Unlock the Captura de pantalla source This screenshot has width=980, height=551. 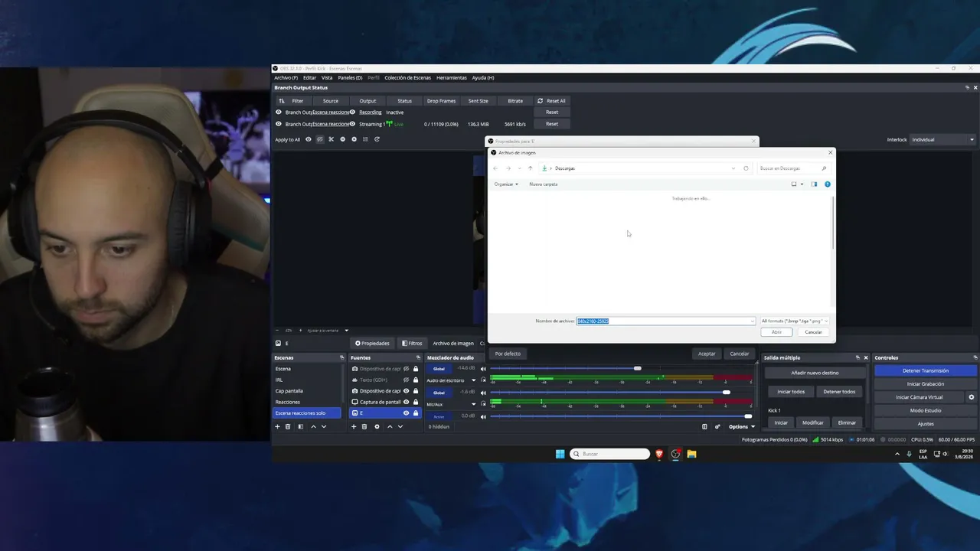tap(416, 402)
